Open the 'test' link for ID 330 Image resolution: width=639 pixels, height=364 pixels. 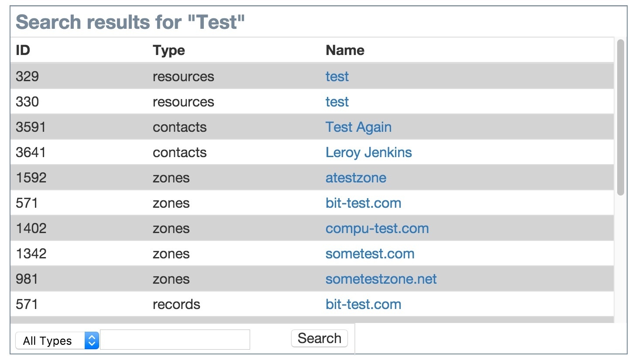coord(337,102)
